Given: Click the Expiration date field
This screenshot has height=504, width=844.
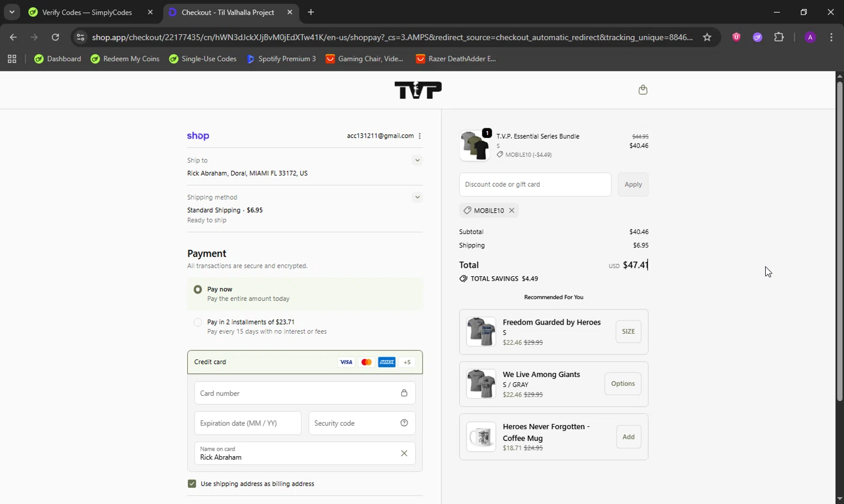Looking at the screenshot, I should coord(248,423).
